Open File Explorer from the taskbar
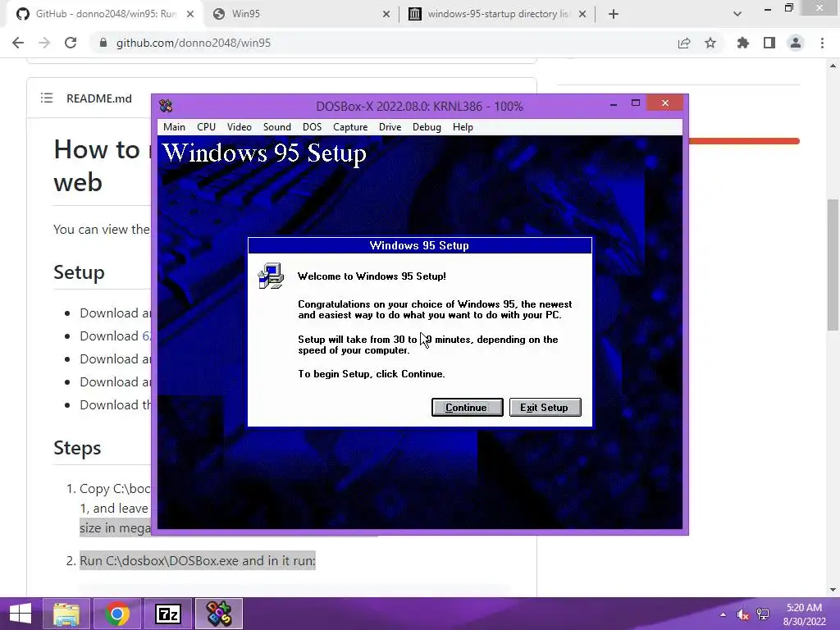This screenshot has width=840, height=630. point(66,614)
